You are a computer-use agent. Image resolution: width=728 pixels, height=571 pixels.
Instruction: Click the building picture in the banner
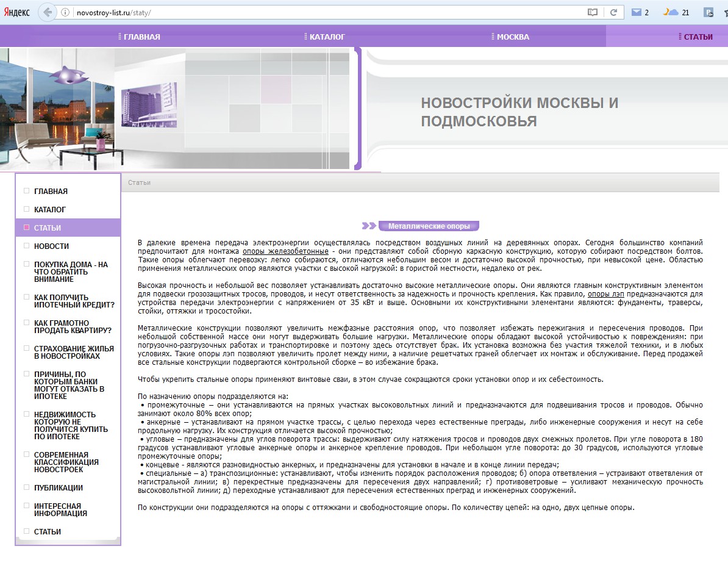coord(149,104)
